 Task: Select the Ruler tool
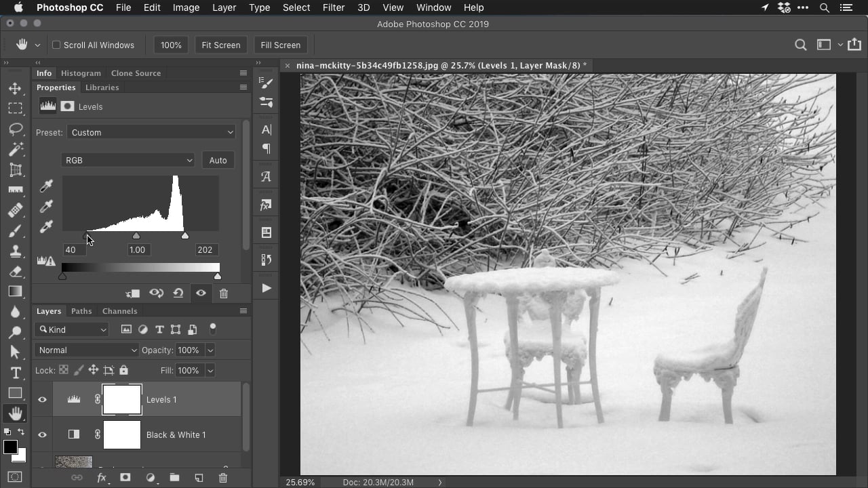pyautogui.click(x=15, y=190)
